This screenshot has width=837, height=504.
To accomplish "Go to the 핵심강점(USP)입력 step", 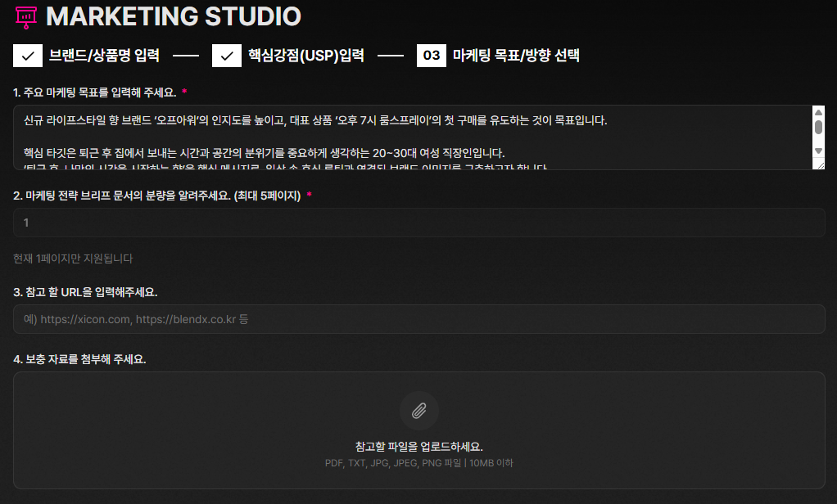I will pyautogui.click(x=305, y=56).
